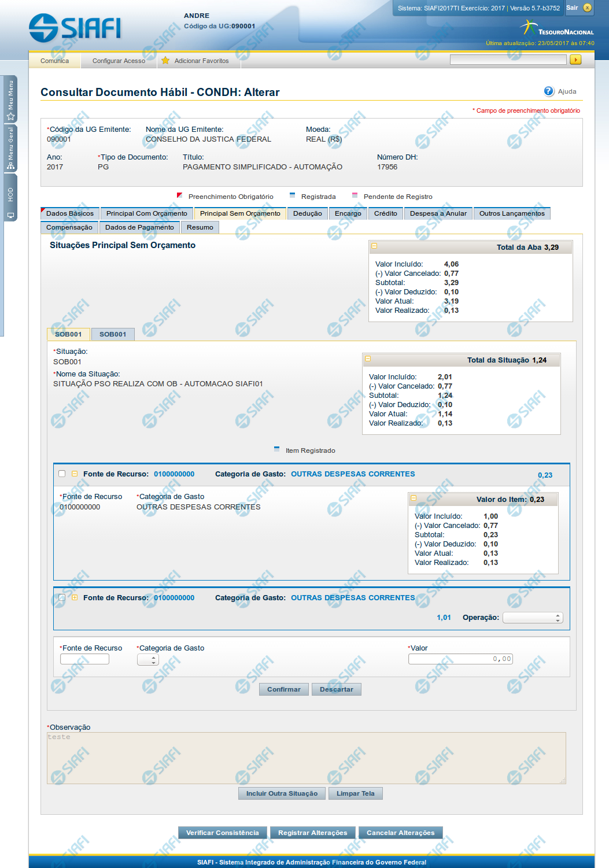The height and width of the screenshot is (868, 609).
Task: Switch to the Dedução tab
Action: pos(307,214)
